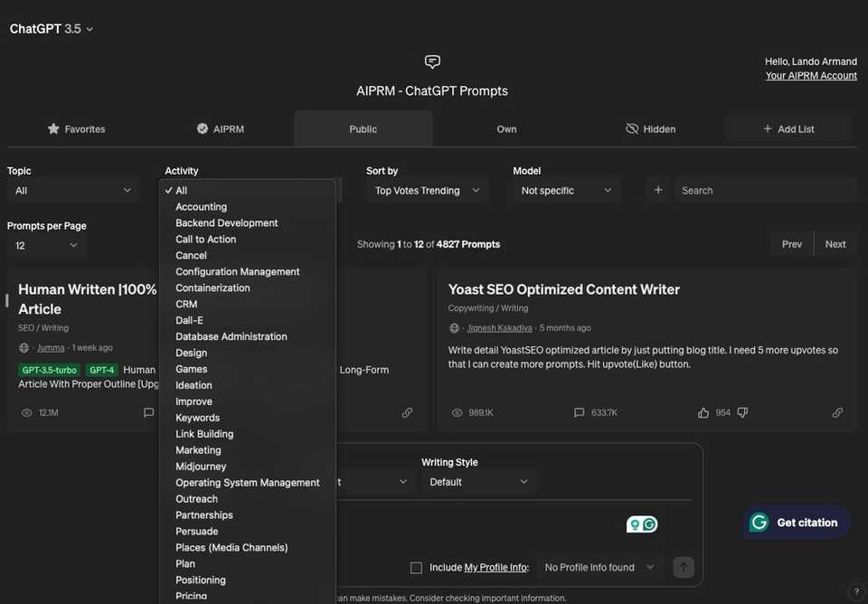The height and width of the screenshot is (604, 868).
Task: Switch to the AIPRM tab
Action: pyautogui.click(x=221, y=129)
